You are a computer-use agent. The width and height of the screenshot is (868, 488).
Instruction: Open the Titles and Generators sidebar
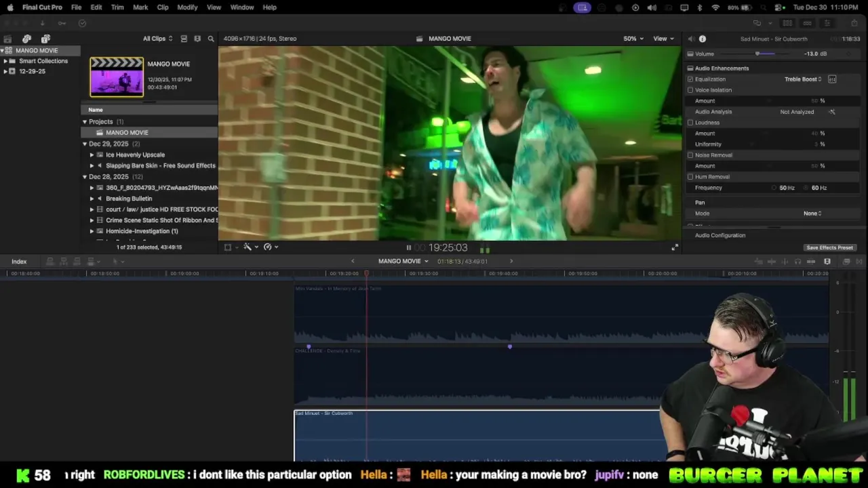45,39
